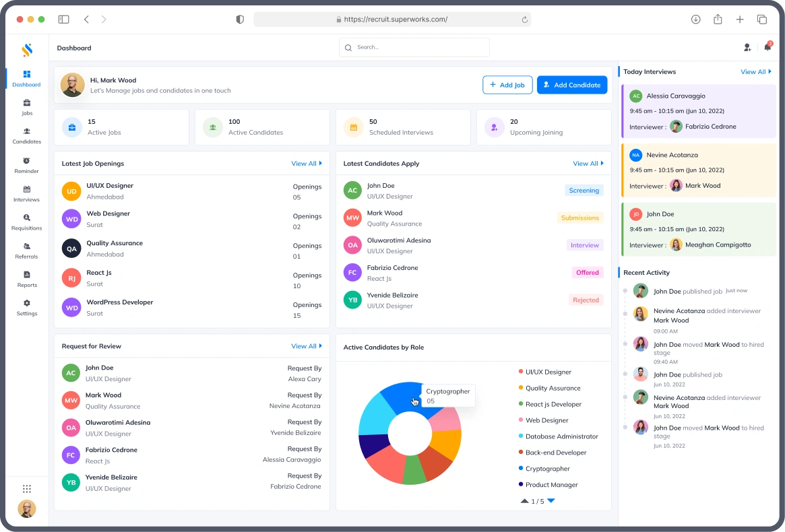Click inside the Search field

tap(414, 47)
